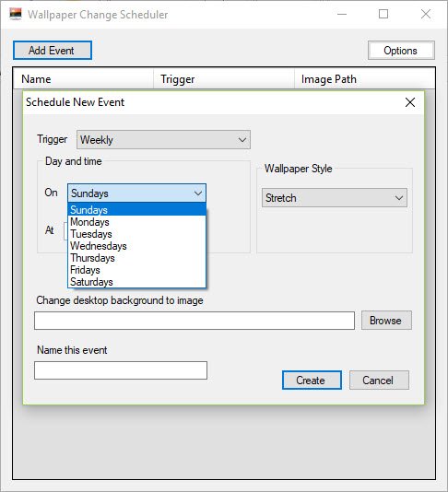Focus the desktop background image path field

(x=195, y=321)
